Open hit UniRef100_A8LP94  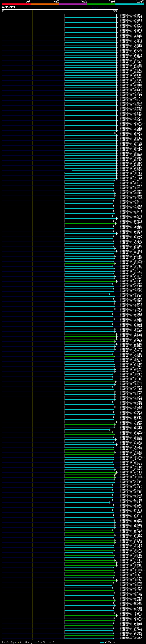(x=131, y=595)
